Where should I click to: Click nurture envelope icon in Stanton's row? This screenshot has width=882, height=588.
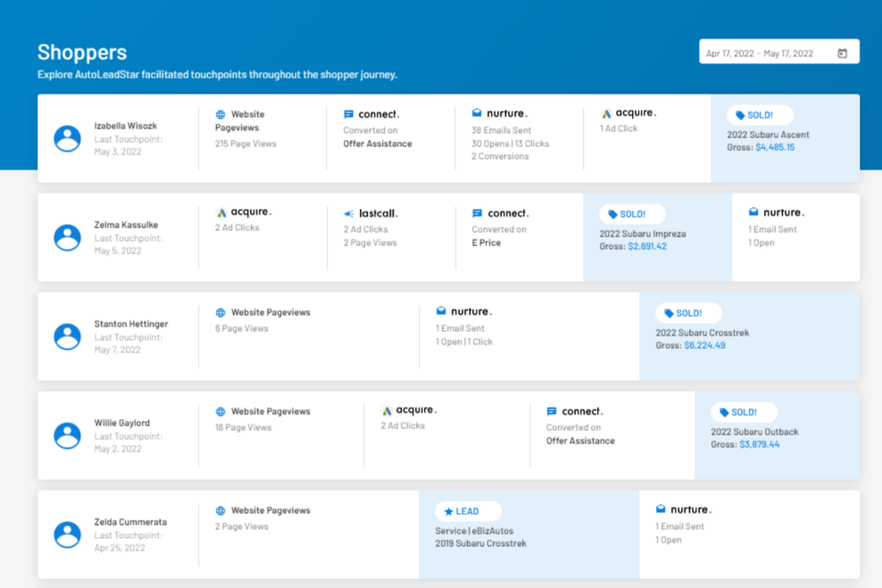441,311
